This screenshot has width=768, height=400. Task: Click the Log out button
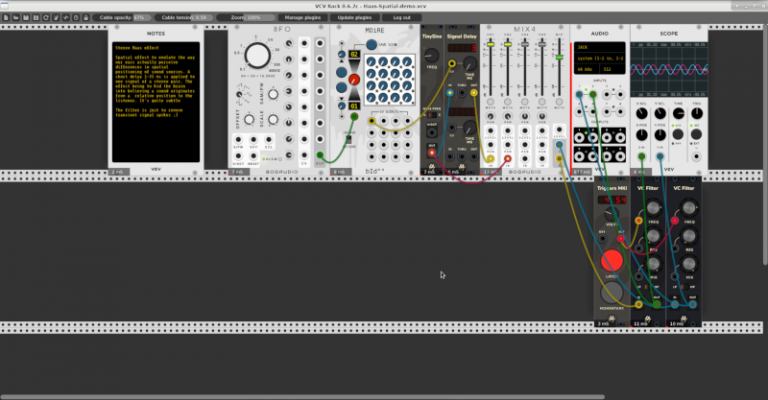pos(402,18)
